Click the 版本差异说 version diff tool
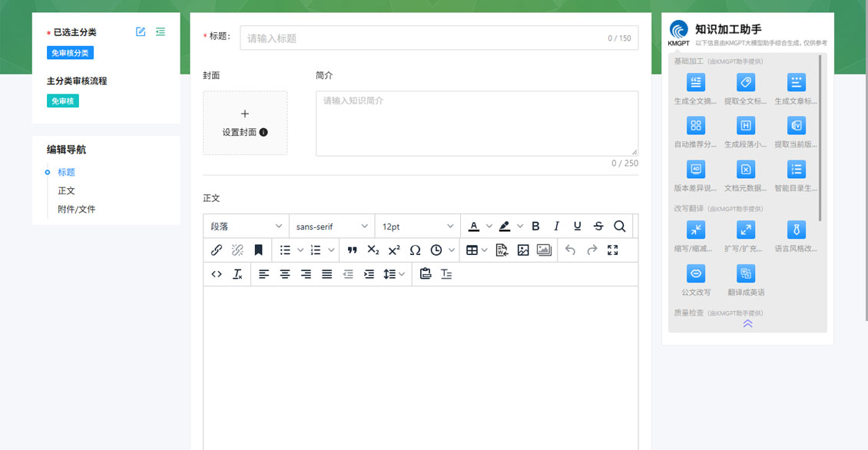 [695, 175]
